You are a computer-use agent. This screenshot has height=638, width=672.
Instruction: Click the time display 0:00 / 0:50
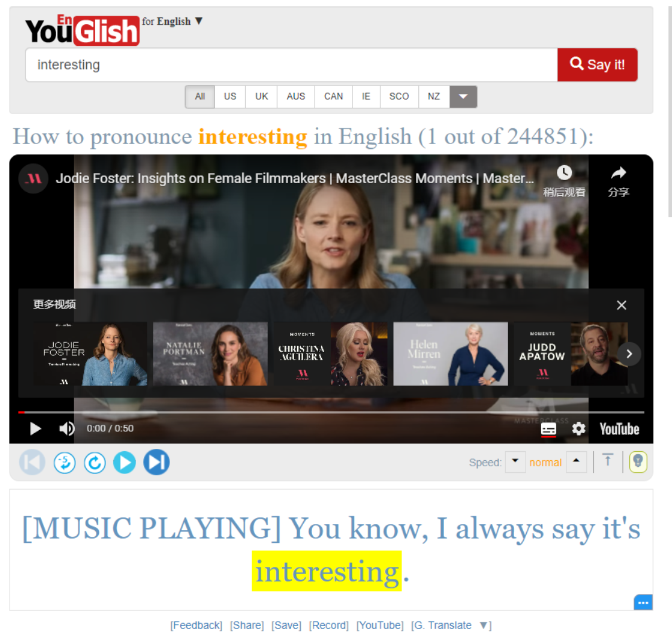tap(110, 428)
